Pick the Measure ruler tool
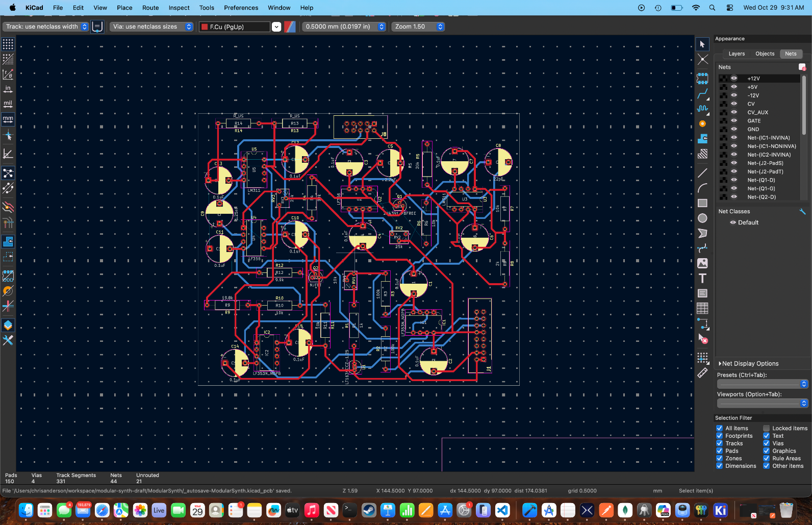 click(x=702, y=373)
